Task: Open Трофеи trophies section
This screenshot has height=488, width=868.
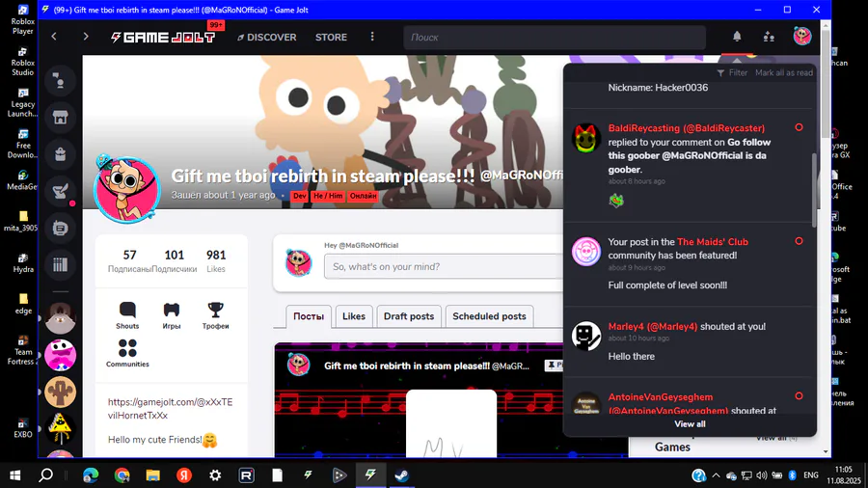Action: 215,316
